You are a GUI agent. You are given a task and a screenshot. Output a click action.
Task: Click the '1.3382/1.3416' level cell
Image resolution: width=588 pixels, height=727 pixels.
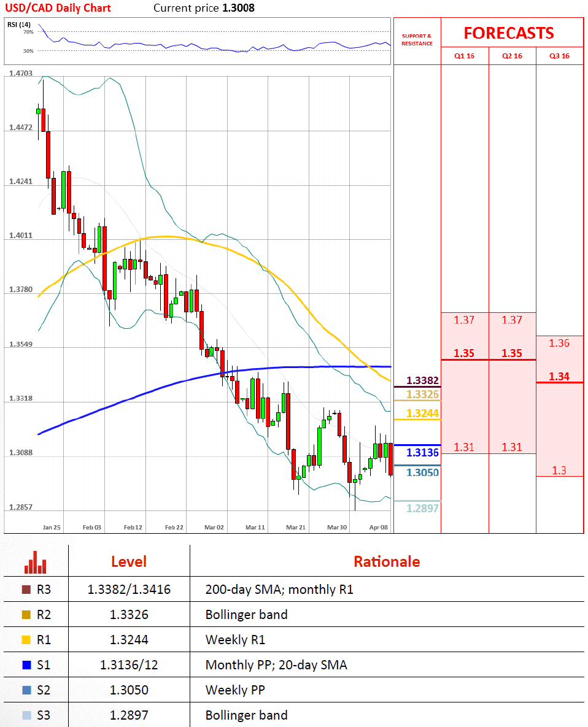[129, 590]
